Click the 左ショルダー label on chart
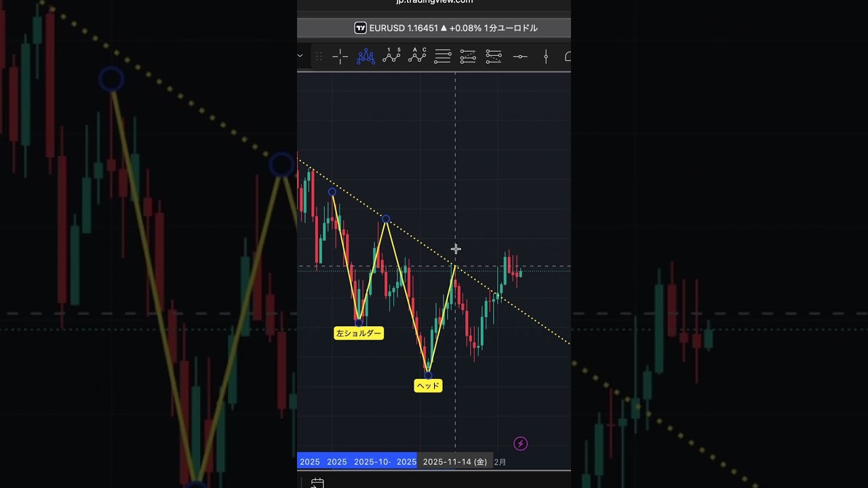 pos(359,333)
